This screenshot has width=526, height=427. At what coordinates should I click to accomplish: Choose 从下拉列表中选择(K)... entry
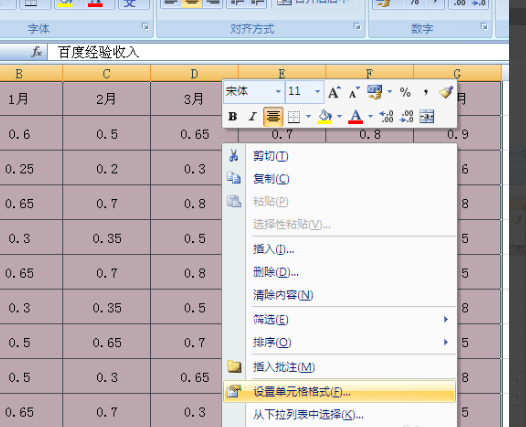coord(339,415)
